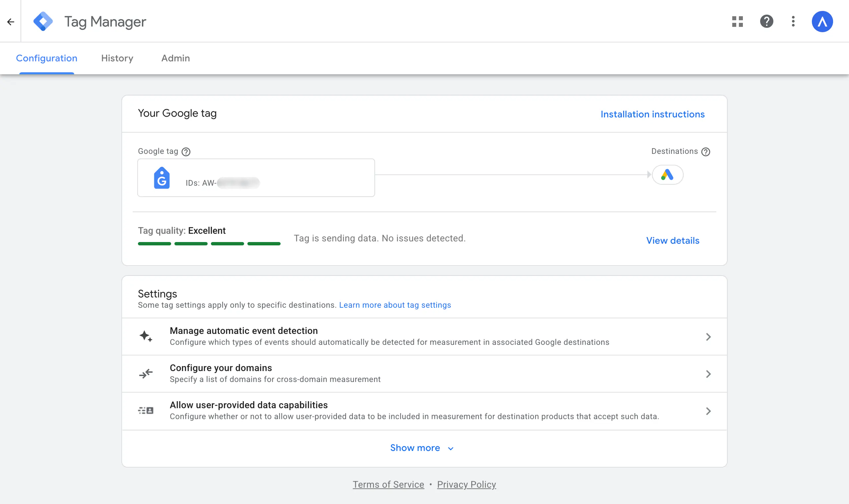This screenshot has width=849, height=504.
Task: Open Manage automatic event detection chevron
Action: tap(708, 337)
